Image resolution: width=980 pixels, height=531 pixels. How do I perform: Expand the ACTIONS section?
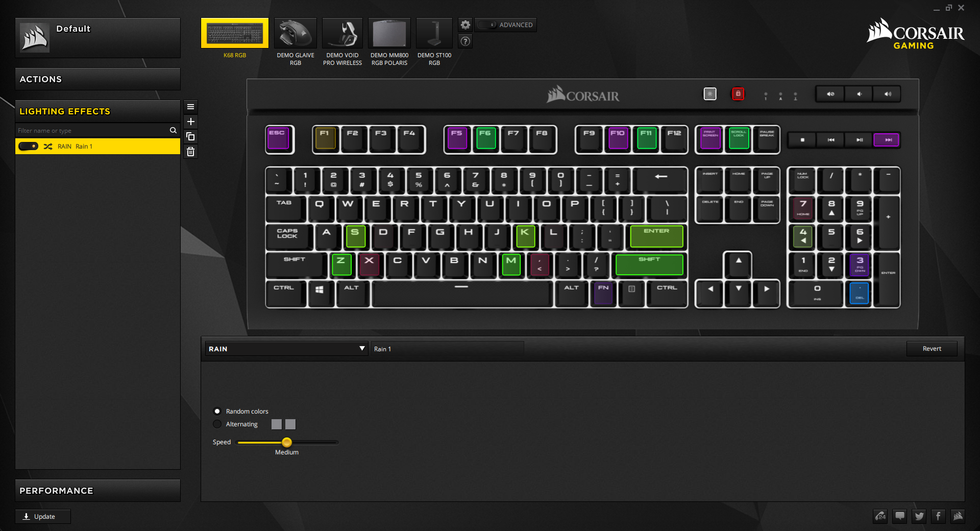pyautogui.click(x=97, y=79)
